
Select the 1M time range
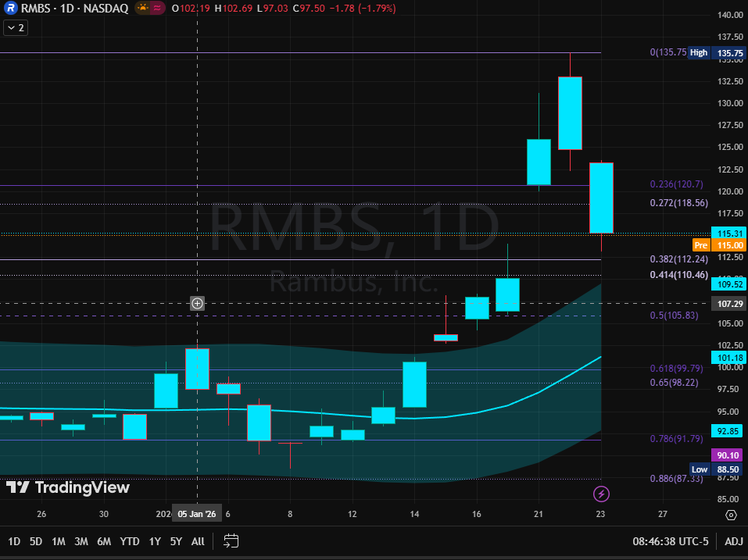(58, 541)
